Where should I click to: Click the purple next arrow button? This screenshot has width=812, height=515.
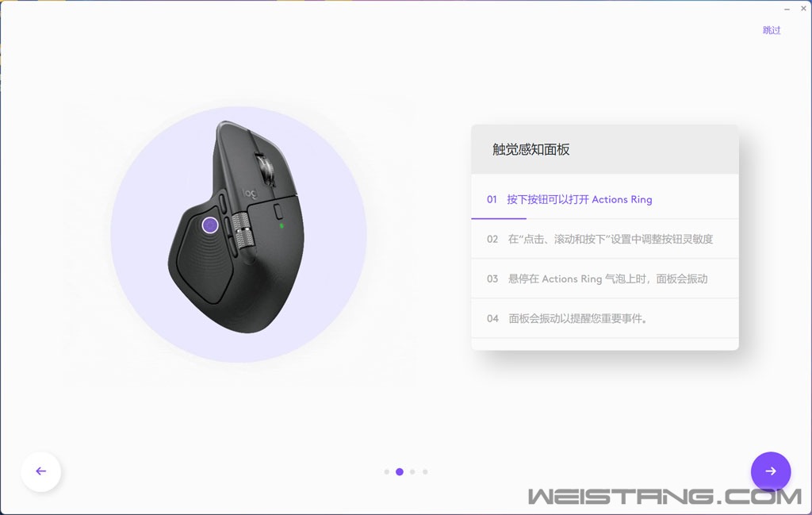tap(771, 471)
